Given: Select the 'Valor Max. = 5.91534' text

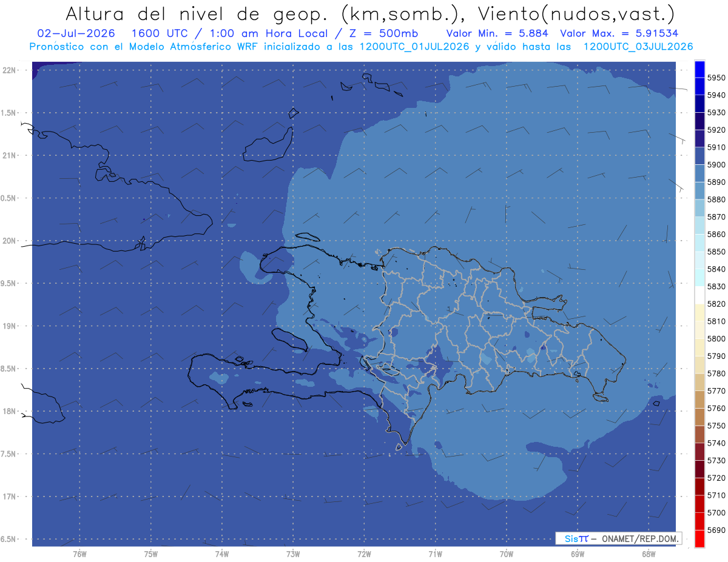Looking at the screenshot, I should click(x=619, y=34).
